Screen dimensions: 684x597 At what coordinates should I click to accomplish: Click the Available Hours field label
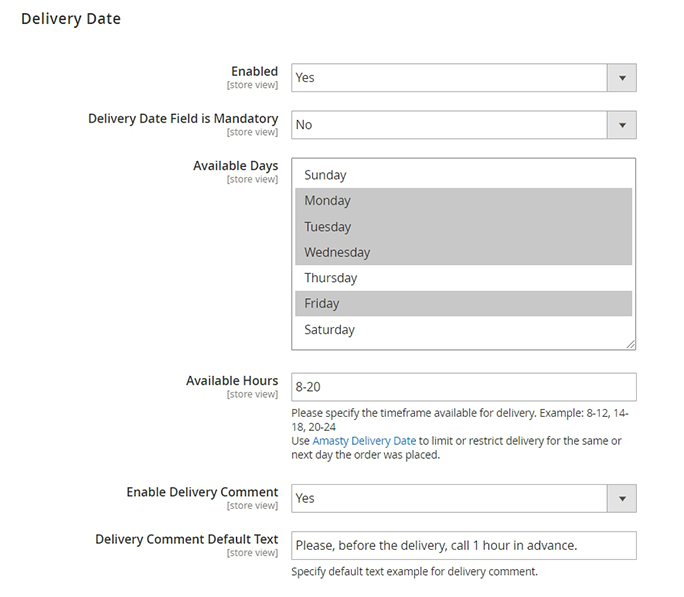point(232,381)
